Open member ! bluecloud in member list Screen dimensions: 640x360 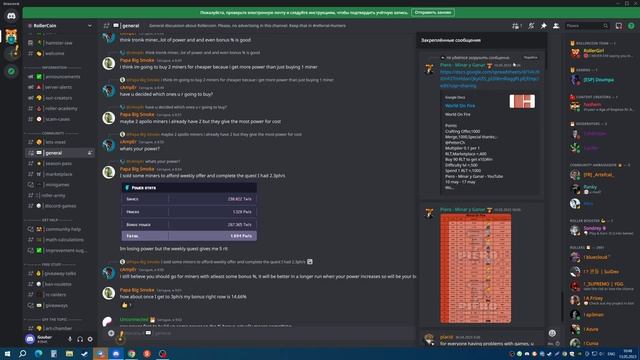click(601, 258)
